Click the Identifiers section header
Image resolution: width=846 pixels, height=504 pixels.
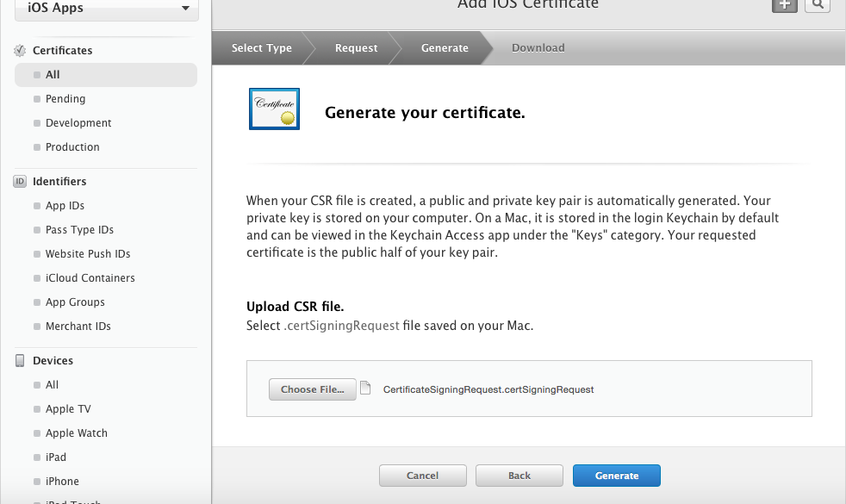coord(59,181)
